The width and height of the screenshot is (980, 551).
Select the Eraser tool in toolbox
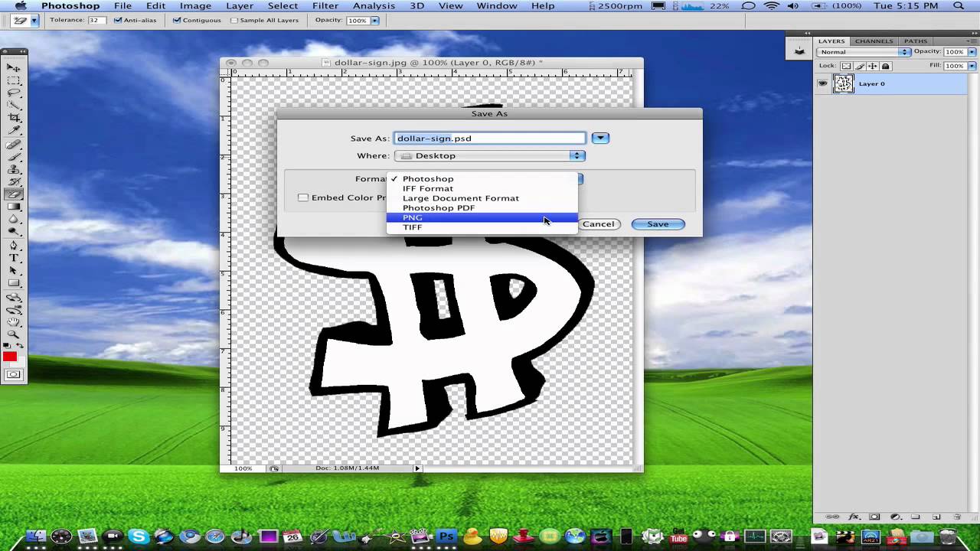pos(14,194)
